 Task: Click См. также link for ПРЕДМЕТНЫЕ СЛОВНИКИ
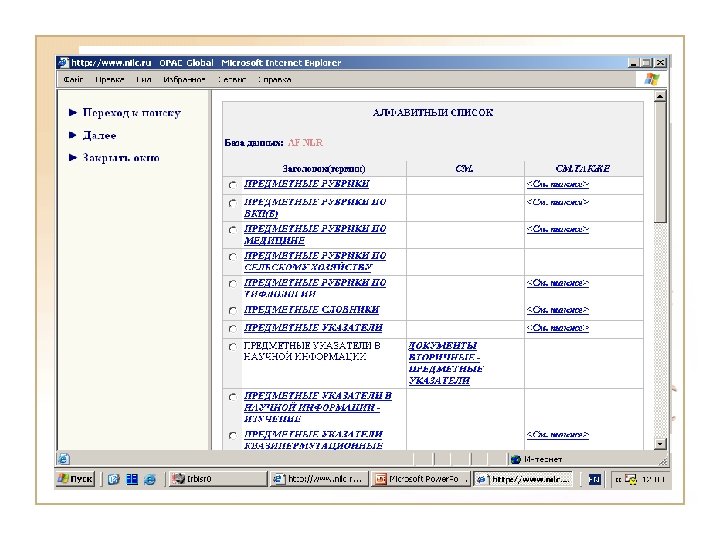[x=557, y=310]
